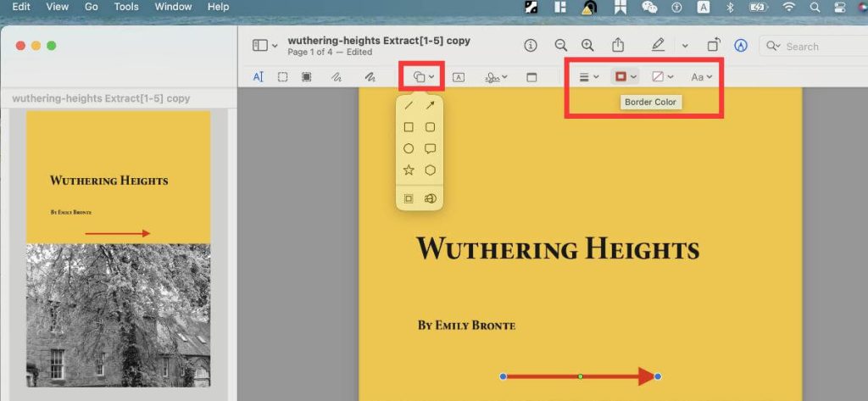Click the arrow's left blue end handle
Viewport: 868px width, 401px height.
(x=504, y=376)
